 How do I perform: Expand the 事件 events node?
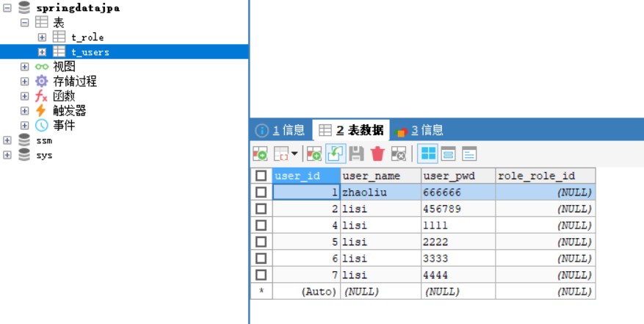pos(25,126)
